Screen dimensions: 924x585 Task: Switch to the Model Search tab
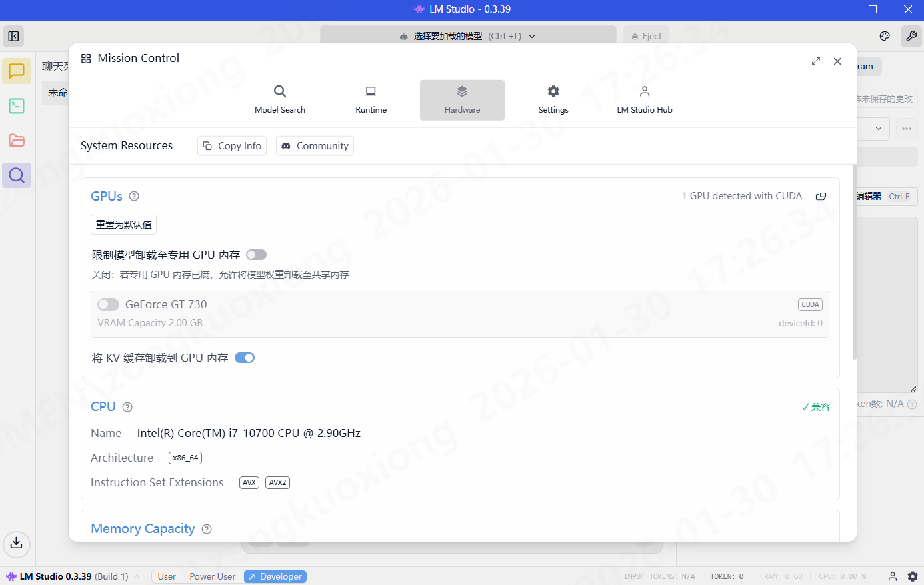(280, 100)
